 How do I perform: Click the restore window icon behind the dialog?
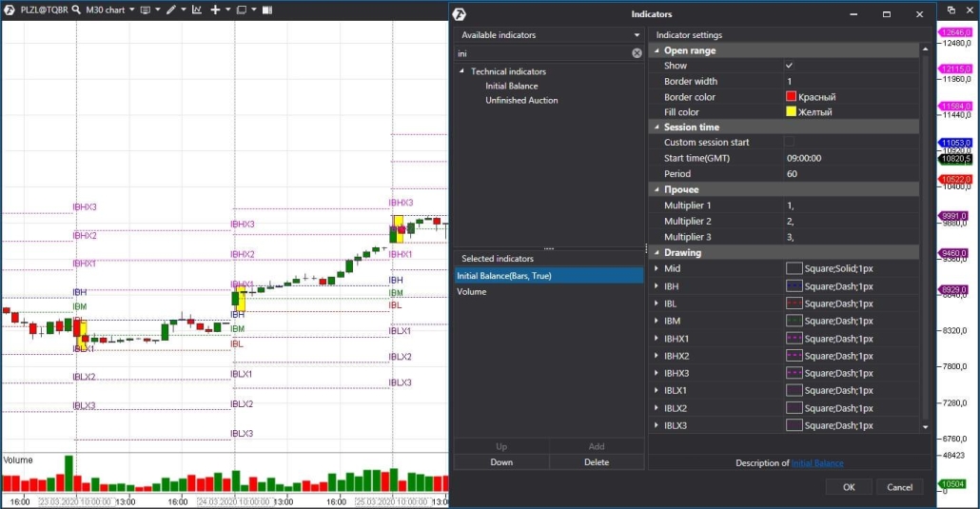click(x=951, y=10)
